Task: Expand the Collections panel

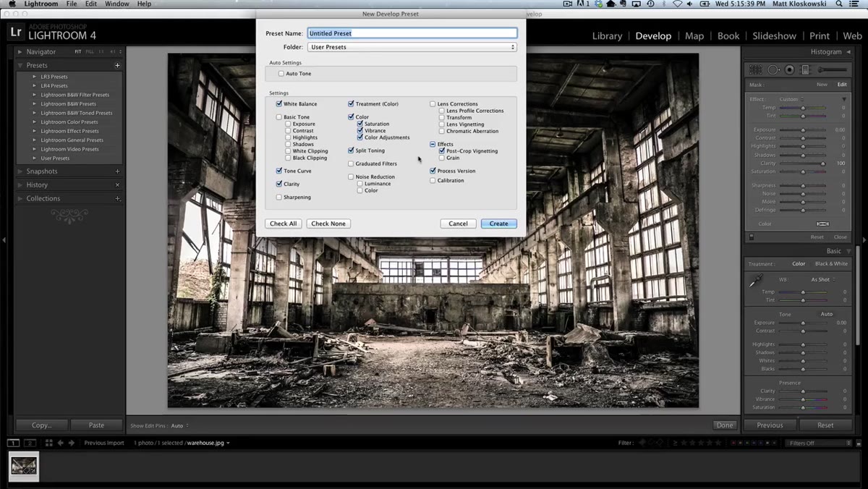Action: (20, 199)
